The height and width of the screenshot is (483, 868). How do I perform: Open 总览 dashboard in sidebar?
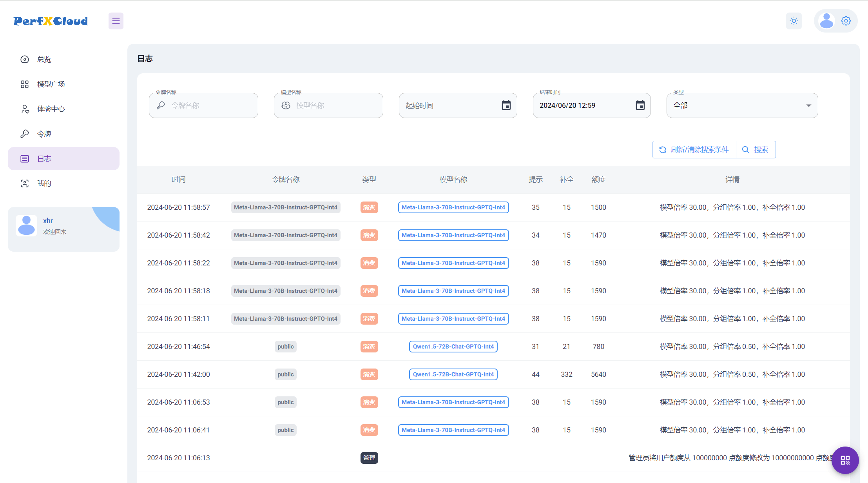click(x=63, y=59)
